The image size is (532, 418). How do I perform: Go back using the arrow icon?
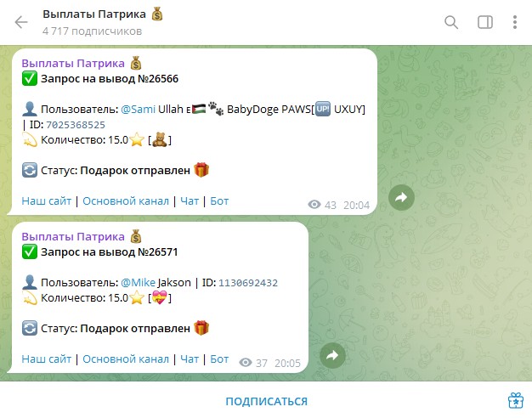click(x=21, y=22)
